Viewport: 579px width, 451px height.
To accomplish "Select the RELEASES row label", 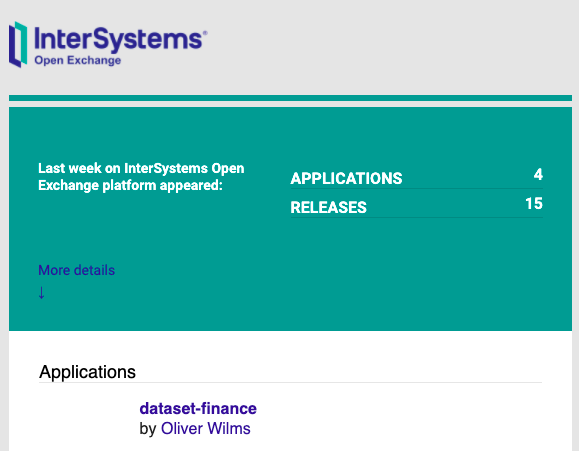I will 329,207.
